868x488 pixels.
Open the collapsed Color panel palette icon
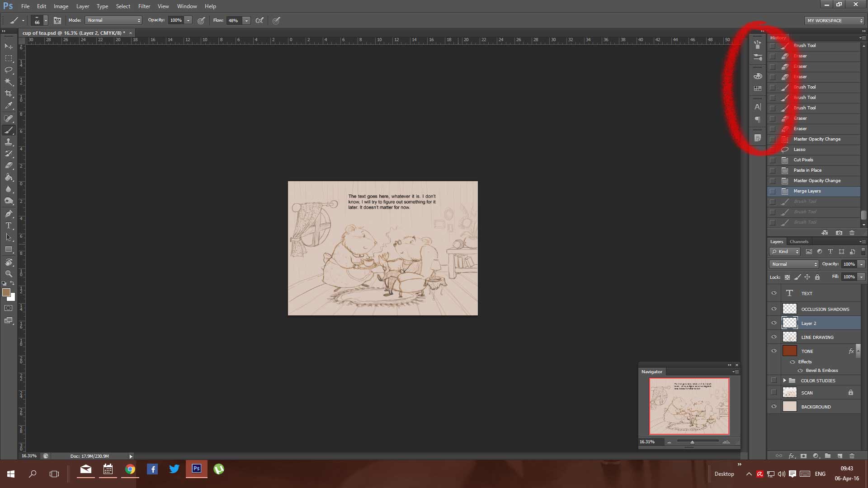pos(758,76)
